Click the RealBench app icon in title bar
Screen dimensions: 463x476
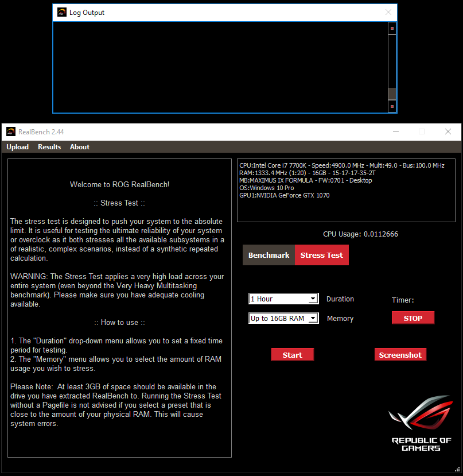click(10, 131)
